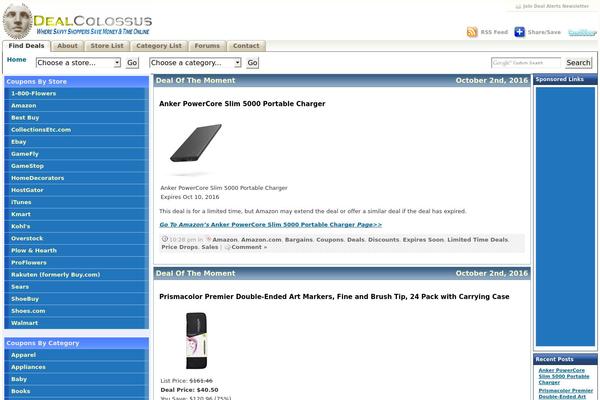Focus the Google custom search field
Image resolution: width=600 pixels, height=400 pixels.
(526, 63)
